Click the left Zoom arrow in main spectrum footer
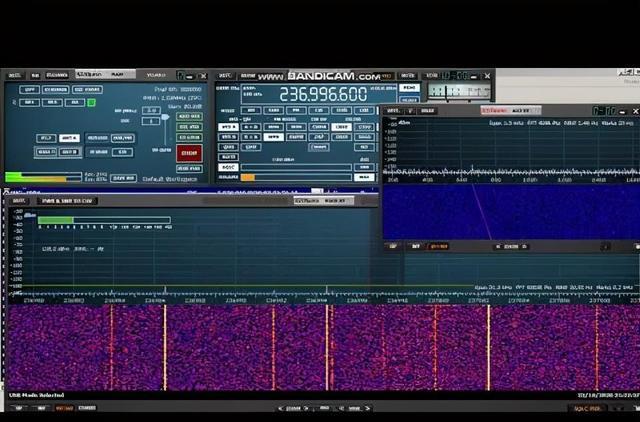Viewport: 640px width, 422px height. tap(280, 408)
